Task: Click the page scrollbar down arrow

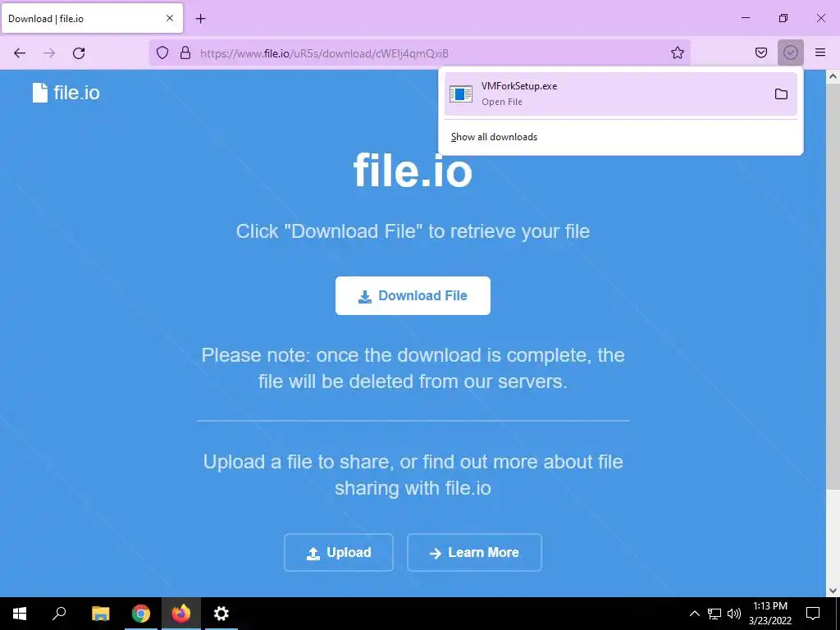Action: click(833, 591)
